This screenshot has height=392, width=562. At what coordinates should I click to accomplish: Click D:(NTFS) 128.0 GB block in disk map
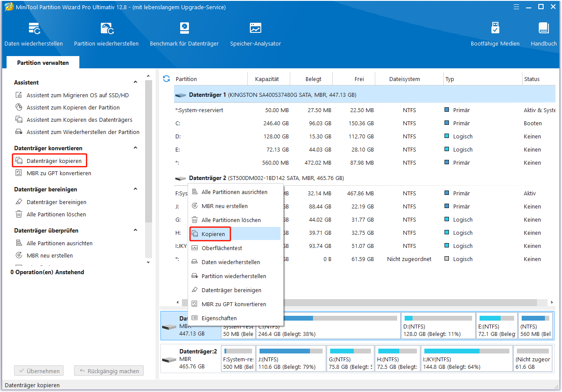coord(438,325)
